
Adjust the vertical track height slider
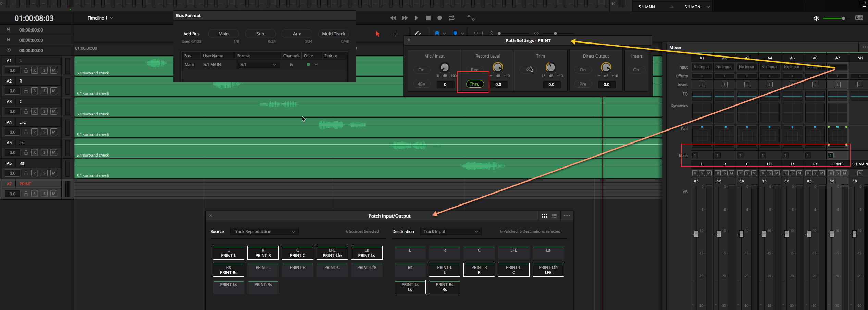click(512, 33)
